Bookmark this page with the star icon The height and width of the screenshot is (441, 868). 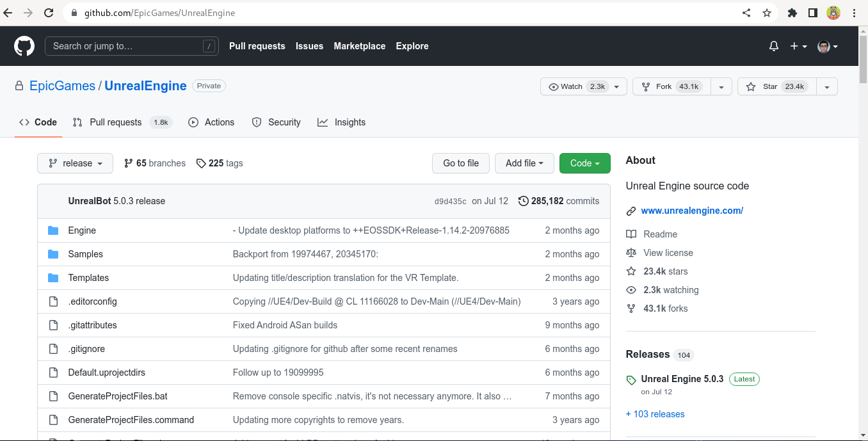(767, 13)
